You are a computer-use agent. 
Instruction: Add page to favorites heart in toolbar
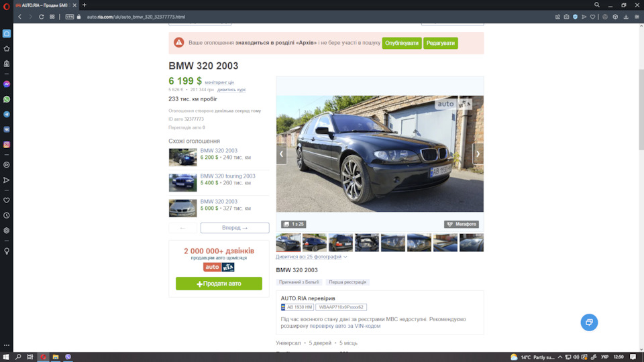pos(592,17)
